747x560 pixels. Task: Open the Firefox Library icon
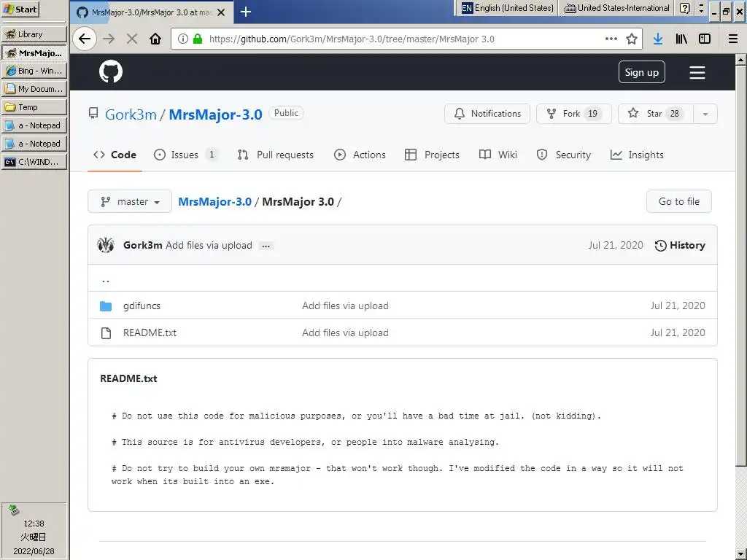click(x=681, y=39)
